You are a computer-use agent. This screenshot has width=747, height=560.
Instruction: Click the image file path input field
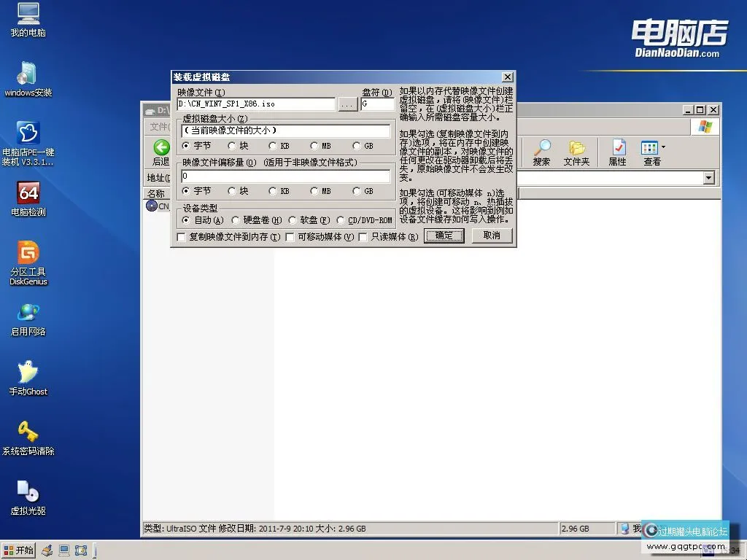pyautogui.click(x=255, y=104)
